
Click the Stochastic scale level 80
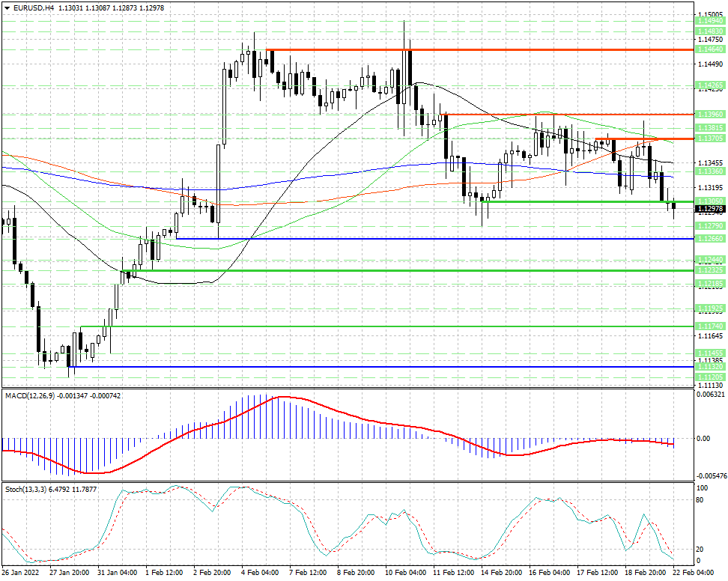click(700, 500)
